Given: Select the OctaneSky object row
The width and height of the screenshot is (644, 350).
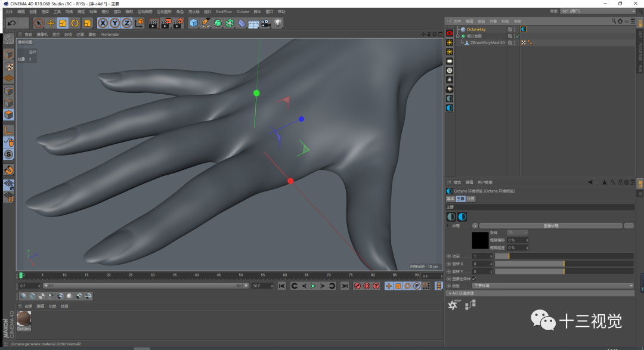Looking at the screenshot, I should [x=476, y=30].
